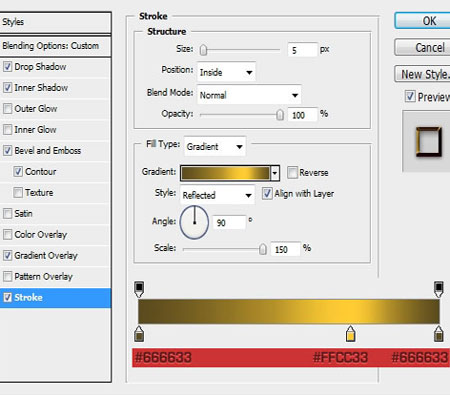Select the Stroke effect row
Image resolution: width=450 pixels, height=395 pixels.
tap(55, 298)
